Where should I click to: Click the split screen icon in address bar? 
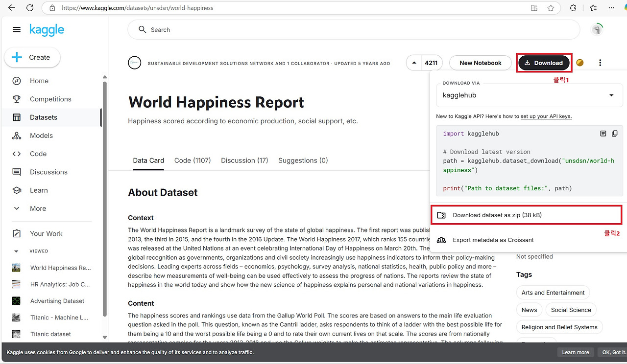point(534,8)
